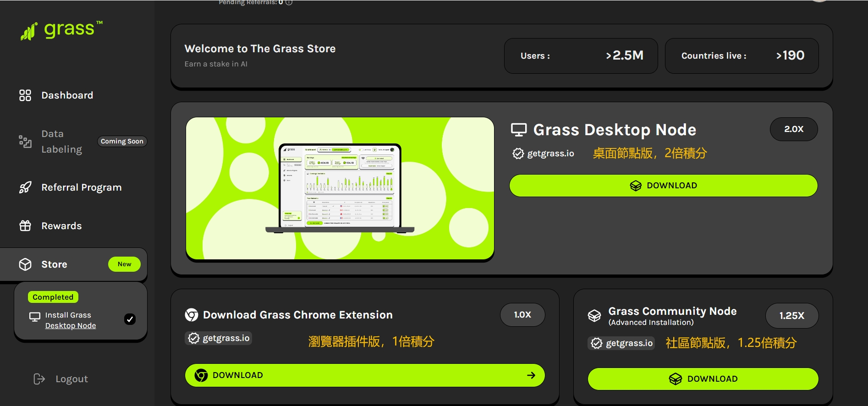
Task: Open the Referral Program page
Action: point(81,187)
